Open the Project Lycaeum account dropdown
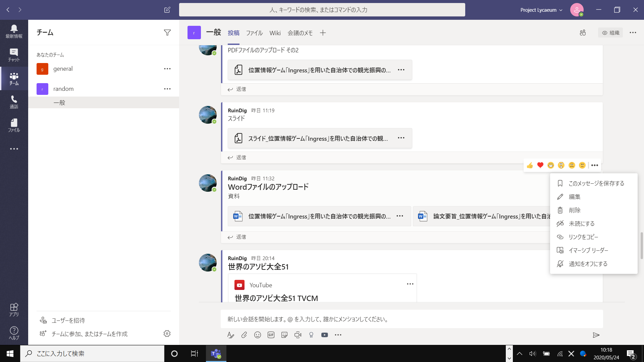Image resolution: width=644 pixels, height=362 pixels. (541, 10)
